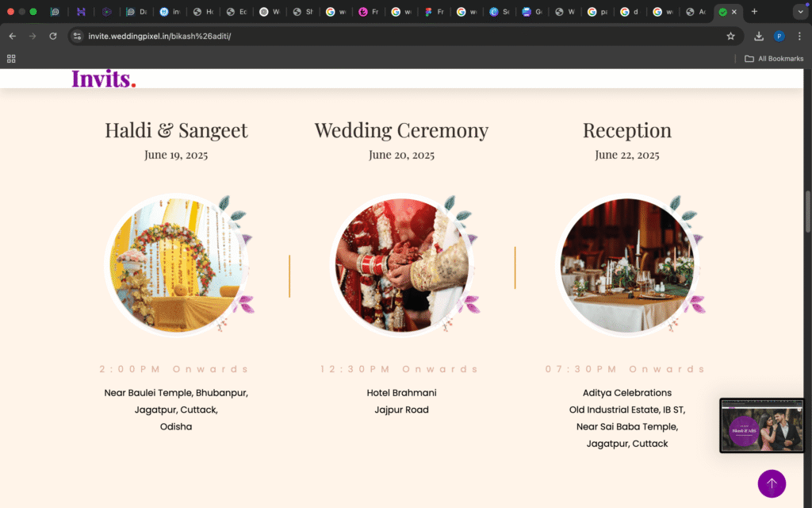Toggle the bookmark star for this page
Screen dimensions: 812x508
click(730, 36)
